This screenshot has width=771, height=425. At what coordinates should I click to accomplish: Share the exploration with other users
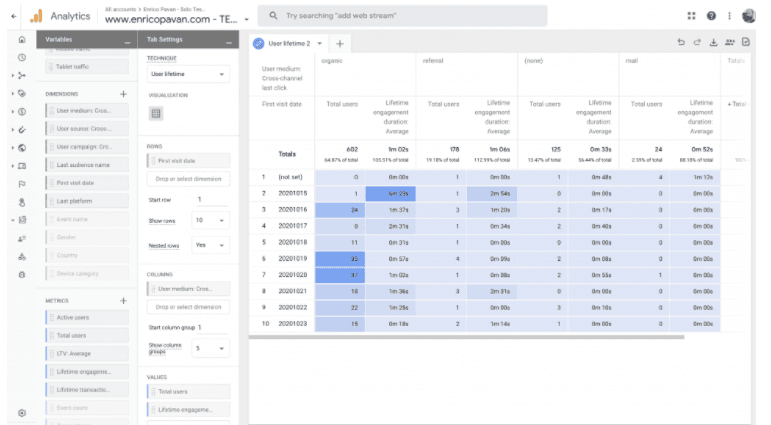[730, 43]
